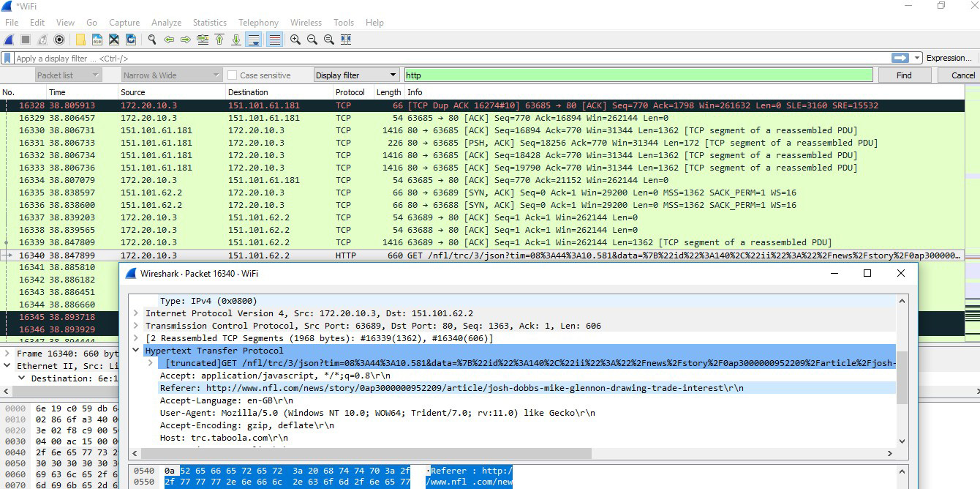980x489 pixels.
Task: Expand Internet Protocol Version 4 in packet dialog
Action: pos(137,313)
